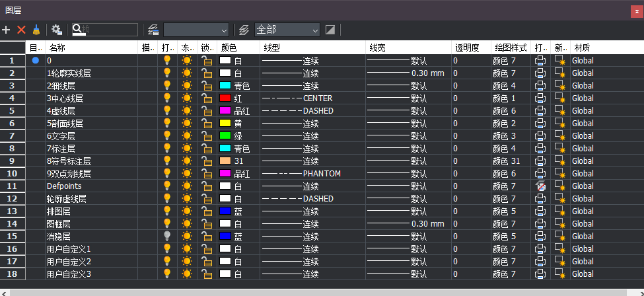
Task: Select row number 13 header
Action: (x=13, y=211)
